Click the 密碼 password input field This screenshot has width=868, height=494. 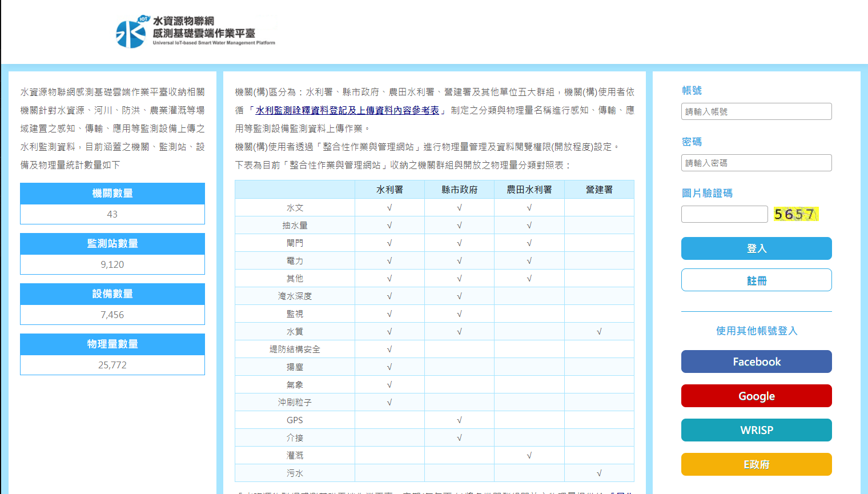click(x=756, y=163)
